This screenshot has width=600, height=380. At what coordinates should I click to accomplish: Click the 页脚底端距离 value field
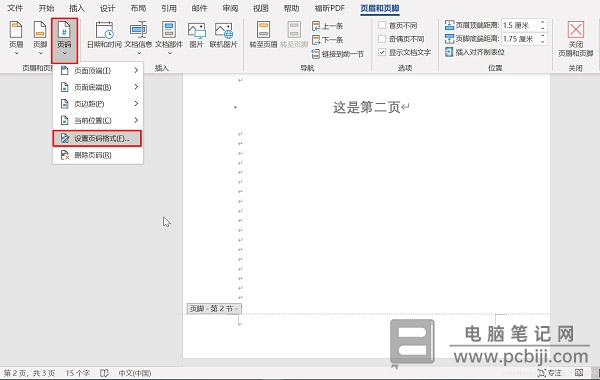pos(520,39)
